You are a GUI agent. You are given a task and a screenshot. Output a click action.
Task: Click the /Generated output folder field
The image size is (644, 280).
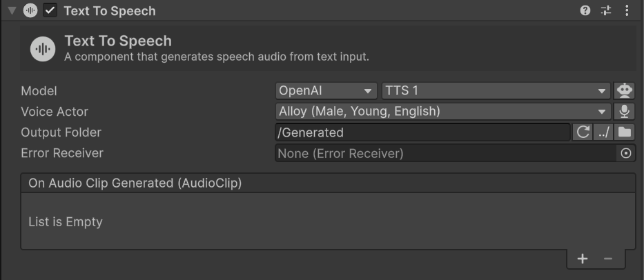[422, 132]
